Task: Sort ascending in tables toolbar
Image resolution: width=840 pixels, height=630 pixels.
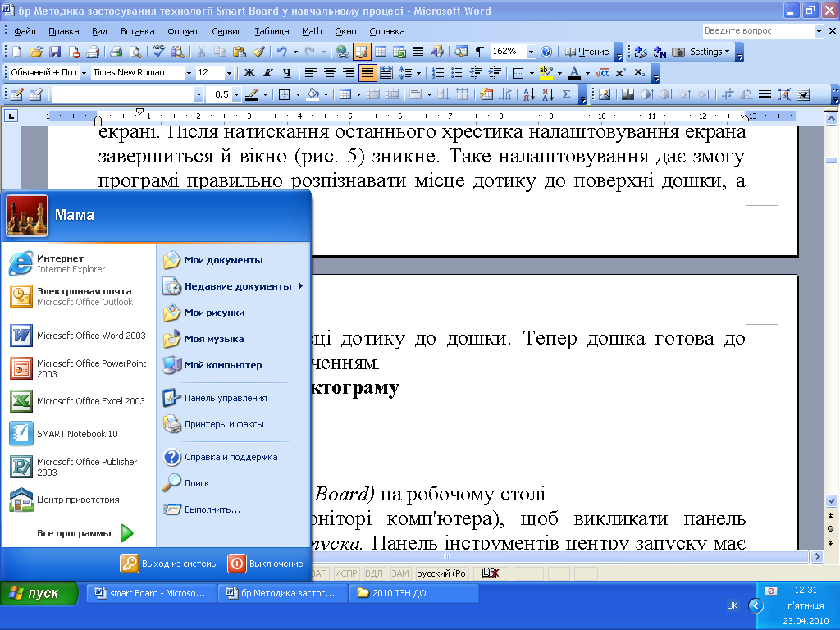Action: click(x=529, y=95)
